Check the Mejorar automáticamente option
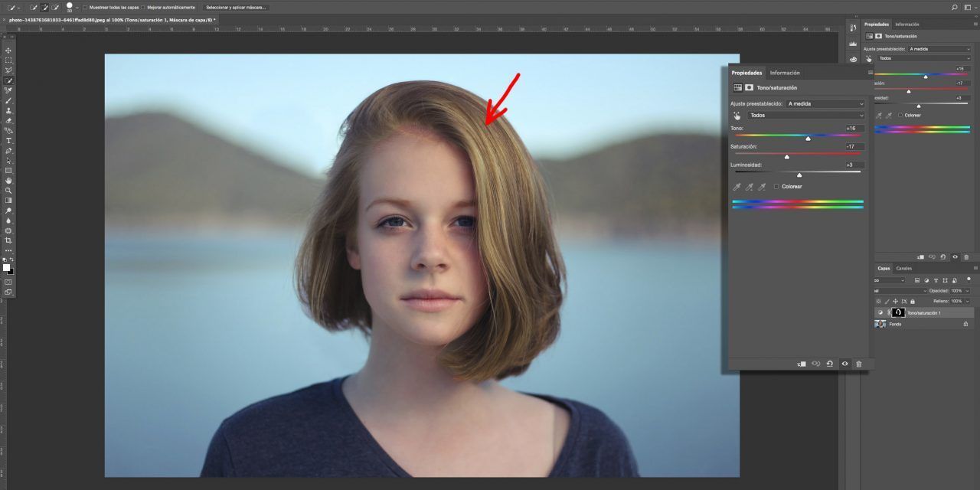 pyautogui.click(x=142, y=7)
